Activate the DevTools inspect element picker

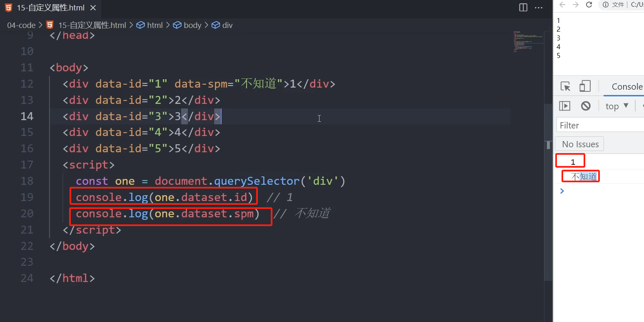pyautogui.click(x=565, y=86)
